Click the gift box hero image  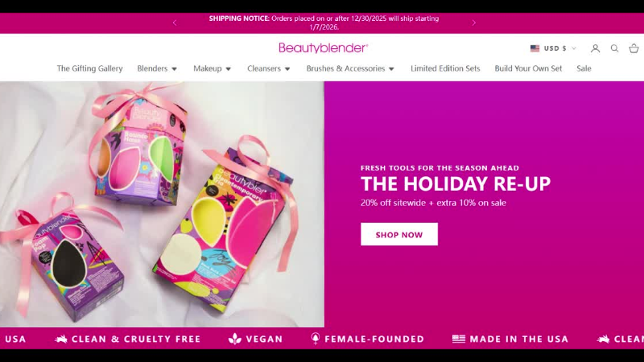[x=162, y=204]
